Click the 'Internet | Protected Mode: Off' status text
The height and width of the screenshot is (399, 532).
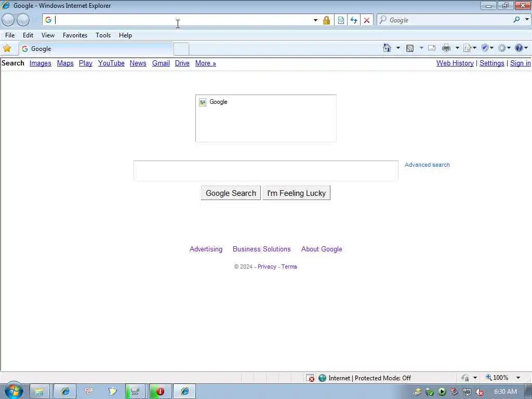(369, 378)
